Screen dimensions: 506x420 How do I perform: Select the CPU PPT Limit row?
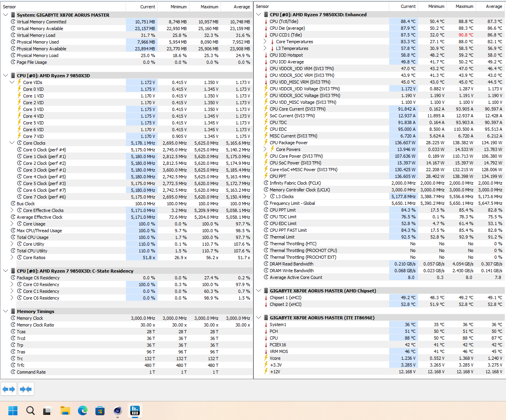coord(379,210)
